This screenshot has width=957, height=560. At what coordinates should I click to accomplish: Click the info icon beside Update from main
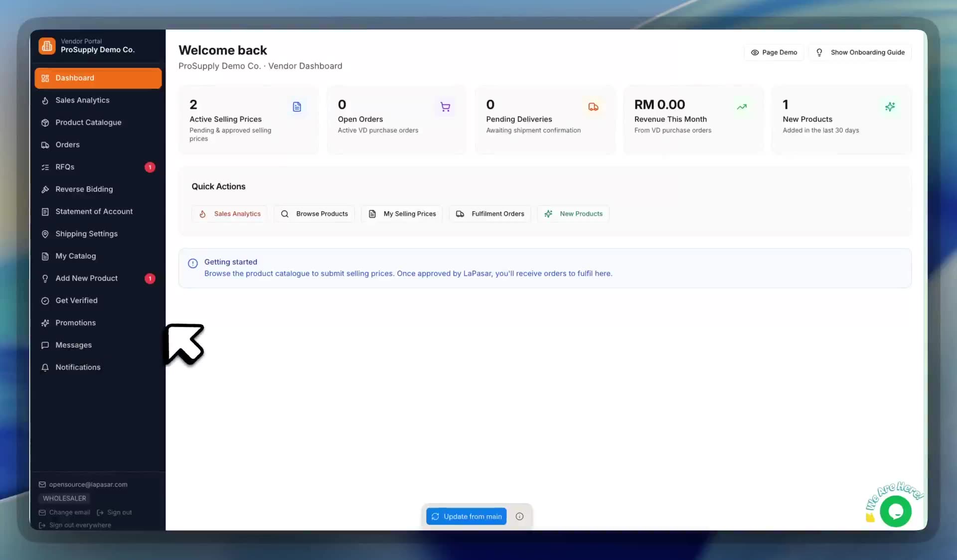coord(519,517)
